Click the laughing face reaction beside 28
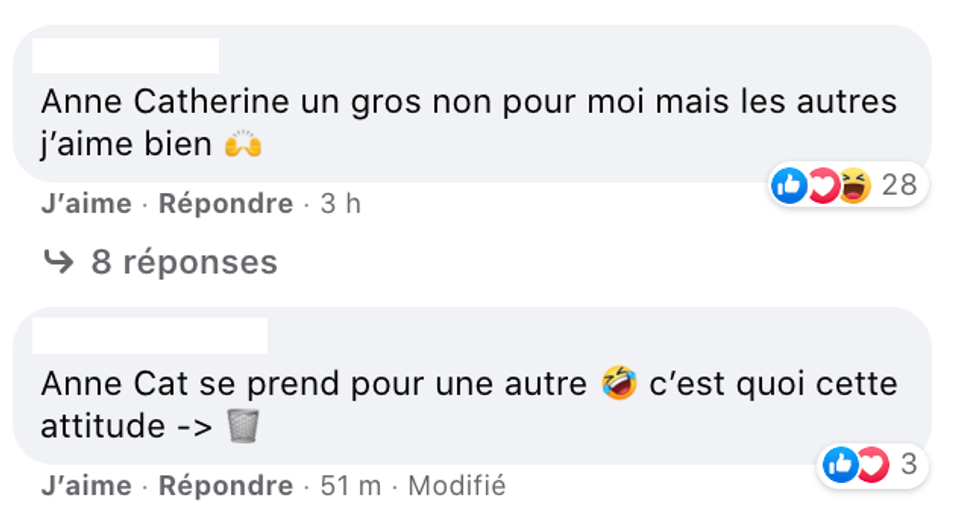This screenshot has width=980, height=513. (855, 186)
